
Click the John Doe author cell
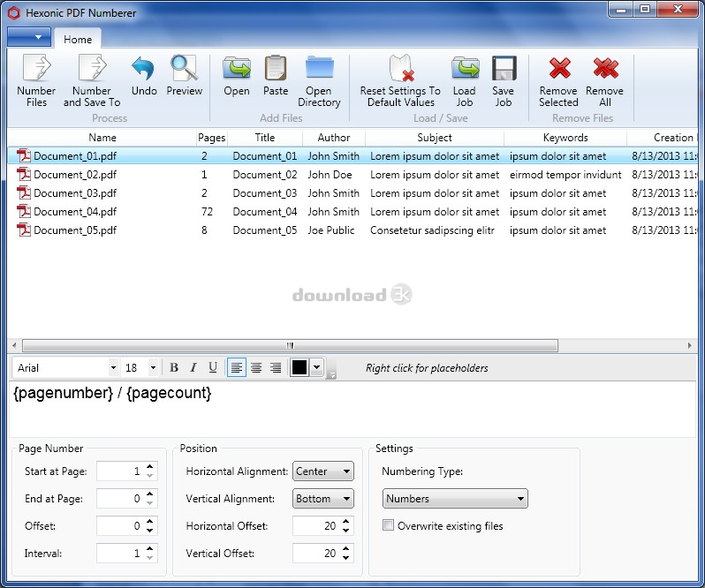[x=330, y=174]
